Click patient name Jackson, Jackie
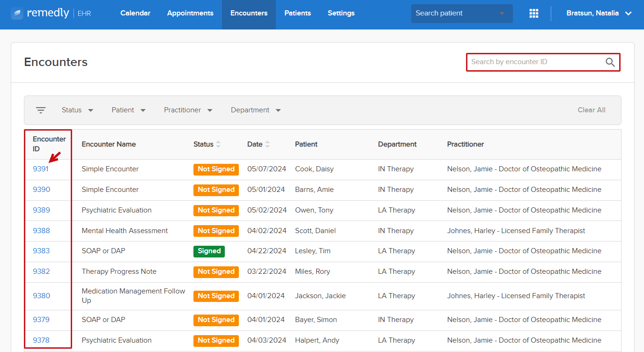Viewport: 644px width, 352px height. [x=320, y=296]
